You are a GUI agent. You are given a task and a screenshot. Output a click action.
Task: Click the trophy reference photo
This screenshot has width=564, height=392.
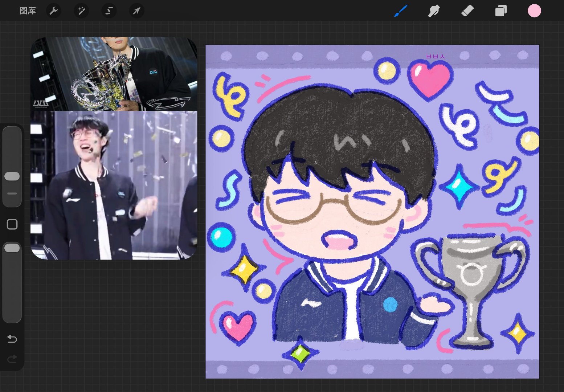click(x=114, y=74)
